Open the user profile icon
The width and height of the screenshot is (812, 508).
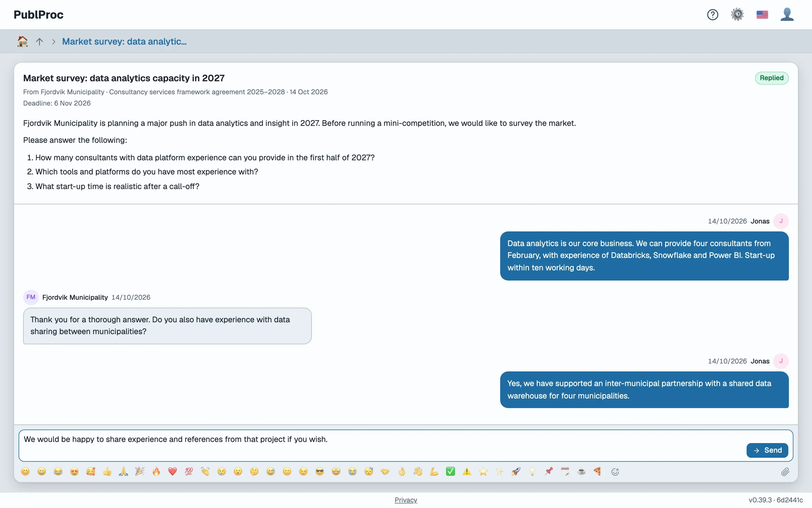(787, 15)
